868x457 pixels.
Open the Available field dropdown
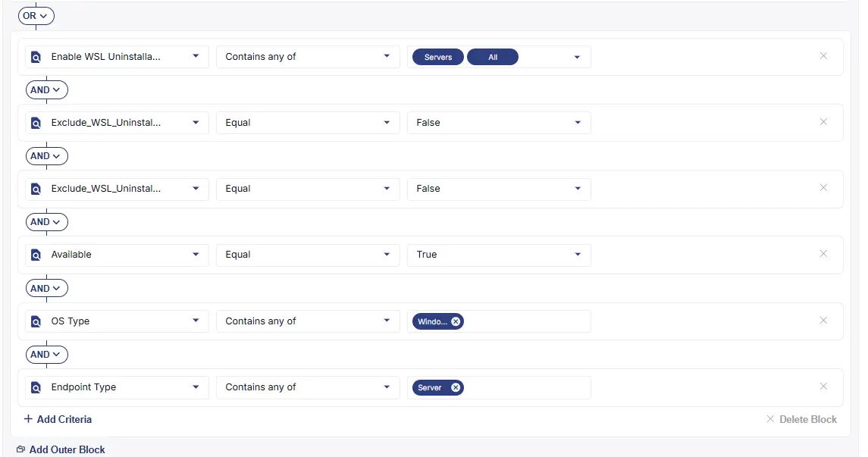click(117, 255)
